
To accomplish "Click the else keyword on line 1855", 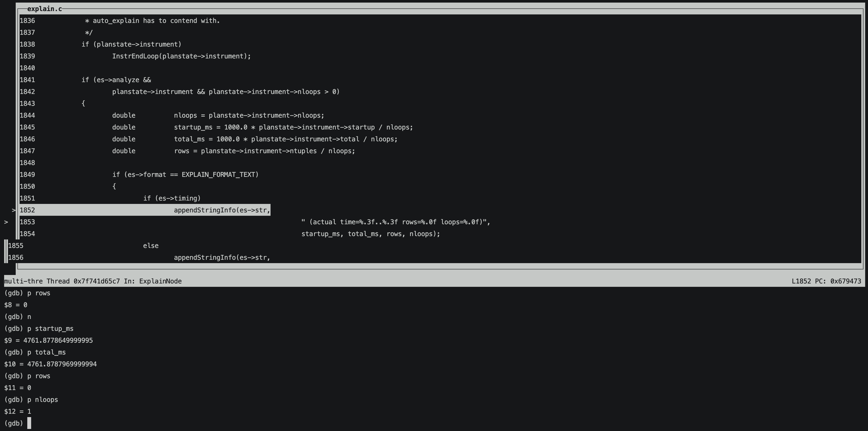I will tap(151, 246).
